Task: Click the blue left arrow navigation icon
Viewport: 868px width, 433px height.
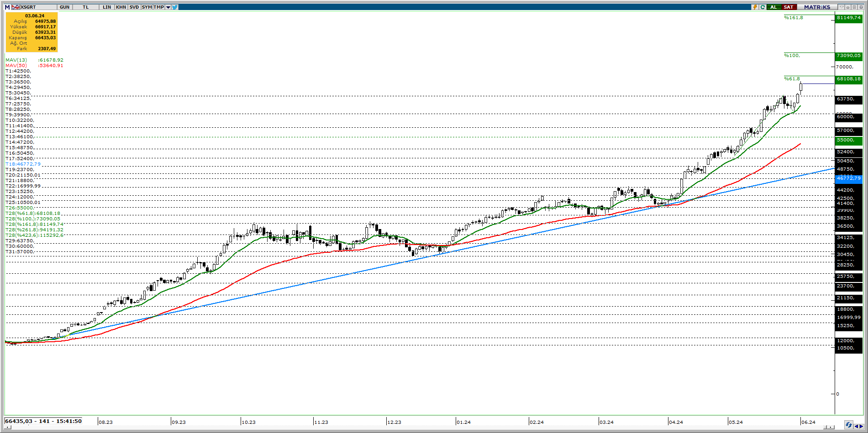Action: tap(856, 427)
